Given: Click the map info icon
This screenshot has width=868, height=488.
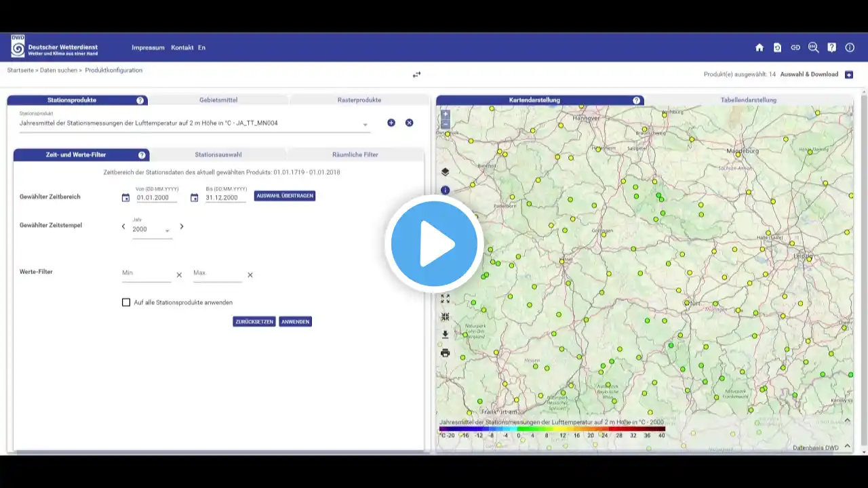Looking at the screenshot, I should pyautogui.click(x=446, y=190).
